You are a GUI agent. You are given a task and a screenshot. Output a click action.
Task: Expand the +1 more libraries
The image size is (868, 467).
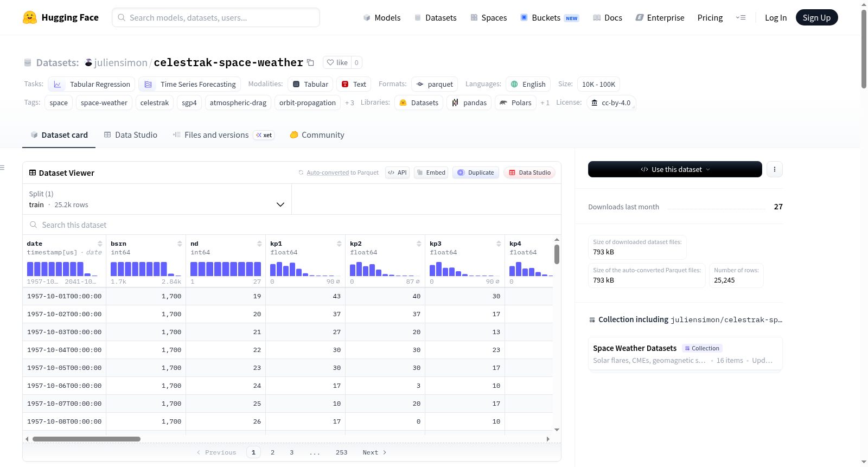[x=545, y=103]
